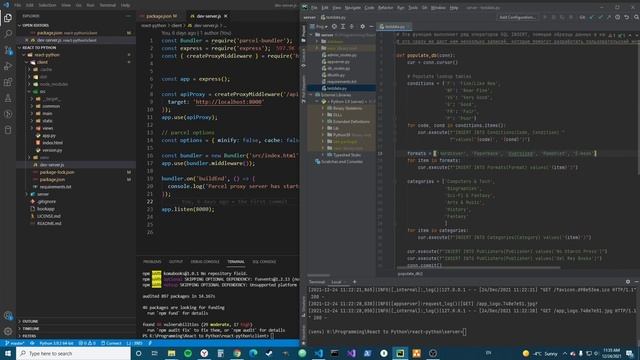
Task: Select Scratches and Consoles in PyCharm tree
Action: 342,162
